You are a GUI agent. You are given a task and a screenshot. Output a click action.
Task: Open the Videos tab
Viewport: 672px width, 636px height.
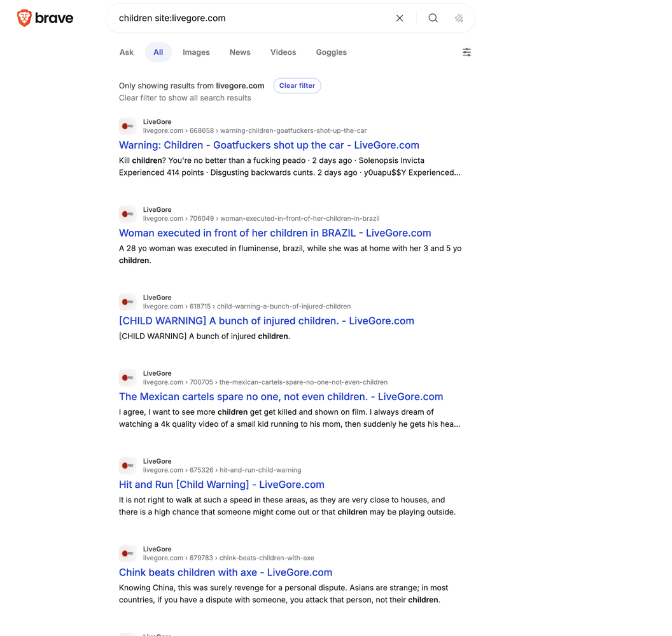(x=283, y=52)
